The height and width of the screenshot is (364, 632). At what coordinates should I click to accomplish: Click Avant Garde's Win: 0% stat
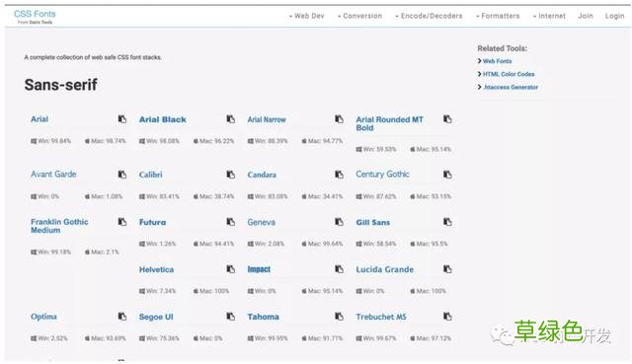click(x=44, y=196)
